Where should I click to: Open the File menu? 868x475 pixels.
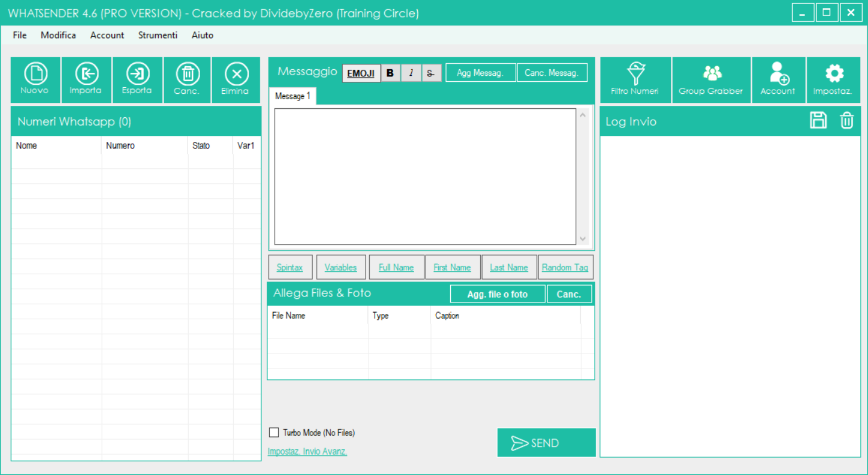click(20, 35)
